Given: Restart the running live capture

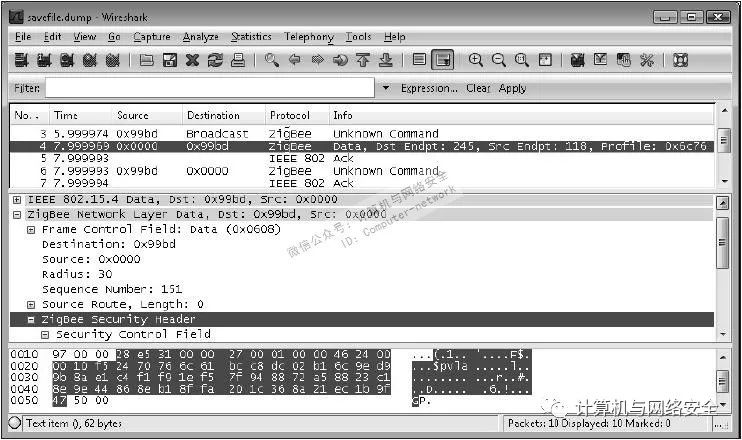Looking at the screenshot, I should tap(112, 60).
